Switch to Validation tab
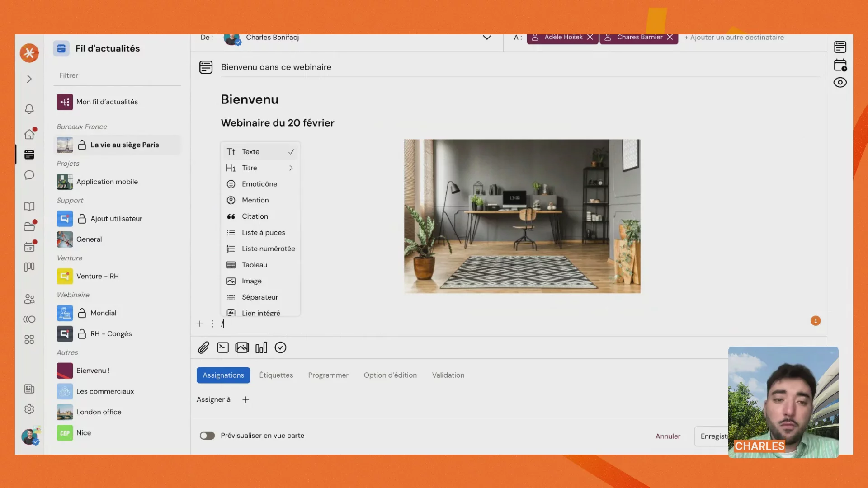Screen dimensions: 868x488 tap(448, 375)
